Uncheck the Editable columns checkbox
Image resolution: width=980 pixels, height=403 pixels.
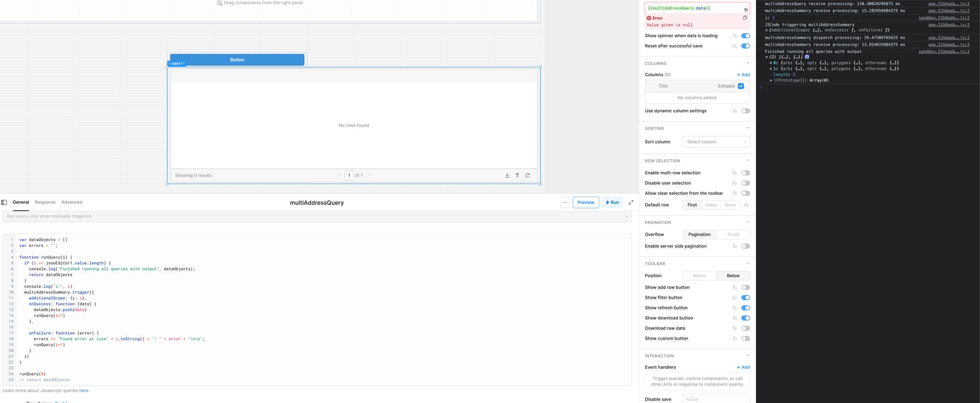741,86
